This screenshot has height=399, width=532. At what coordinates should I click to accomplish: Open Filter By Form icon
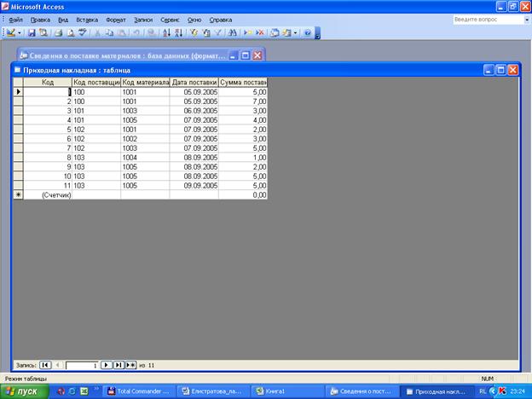(206, 33)
